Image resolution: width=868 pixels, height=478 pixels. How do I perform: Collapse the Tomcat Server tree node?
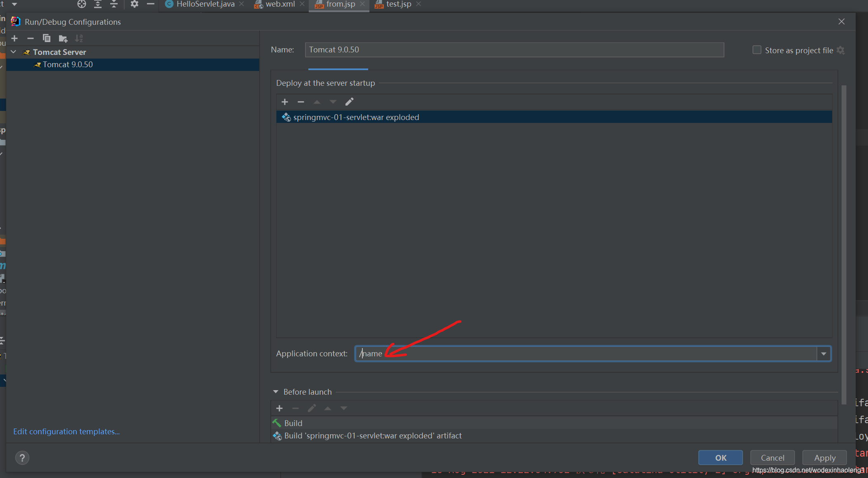point(14,52)
